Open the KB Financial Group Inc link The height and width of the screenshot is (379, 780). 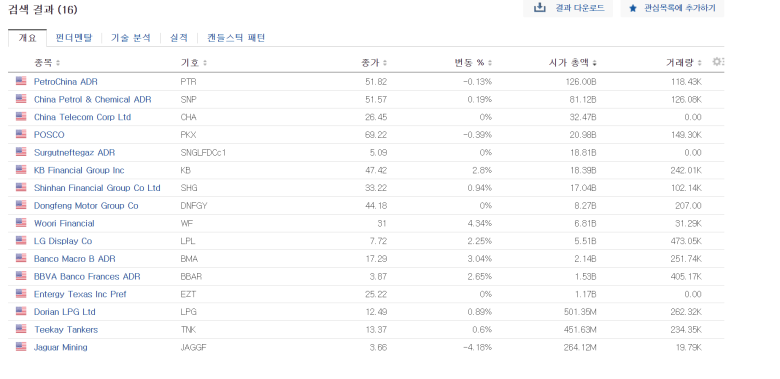[79, 170]
